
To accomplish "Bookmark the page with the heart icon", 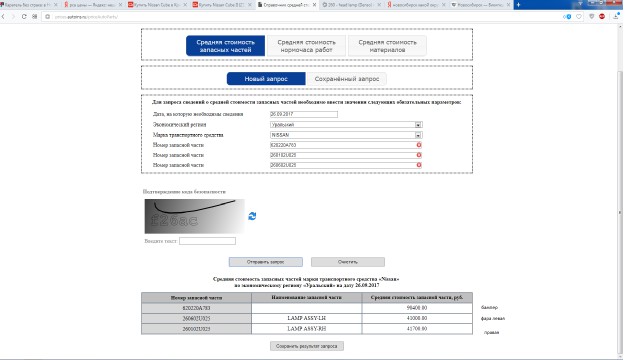I will [x=579, y=17].
